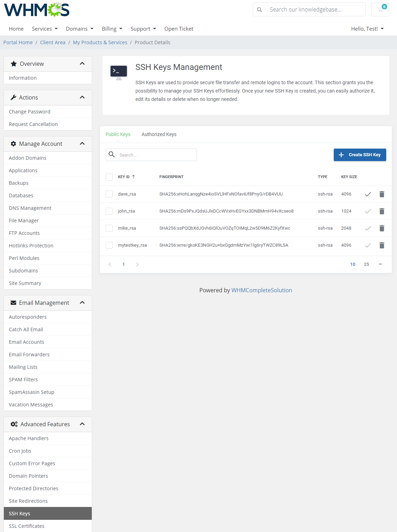The width and height of the screenshot is (397, 532).
Task: Delete the dave_rsa SSH key
Action: click(x=382, y=194)
